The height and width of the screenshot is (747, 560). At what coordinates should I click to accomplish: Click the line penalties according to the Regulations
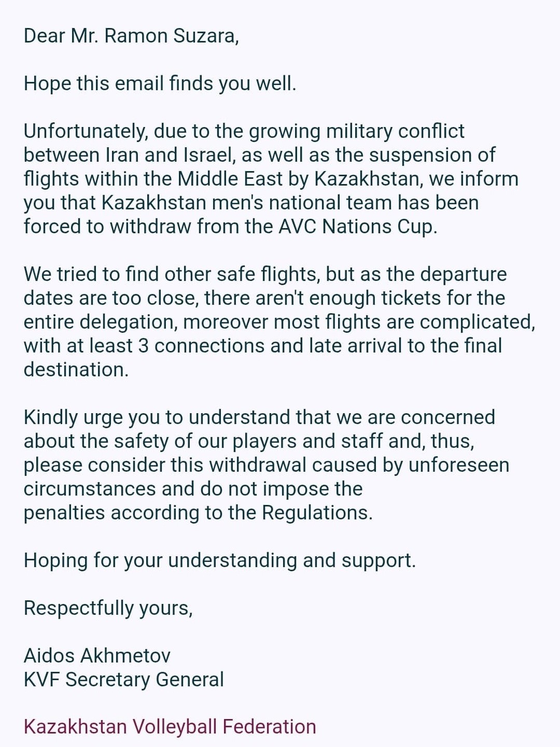(198, 512)
